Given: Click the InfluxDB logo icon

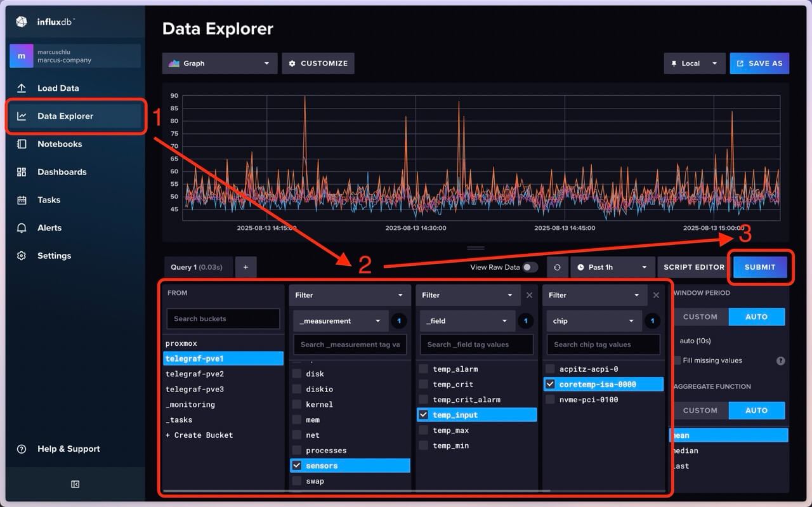Looking at the screenshot, I should [x=22, y=22].
